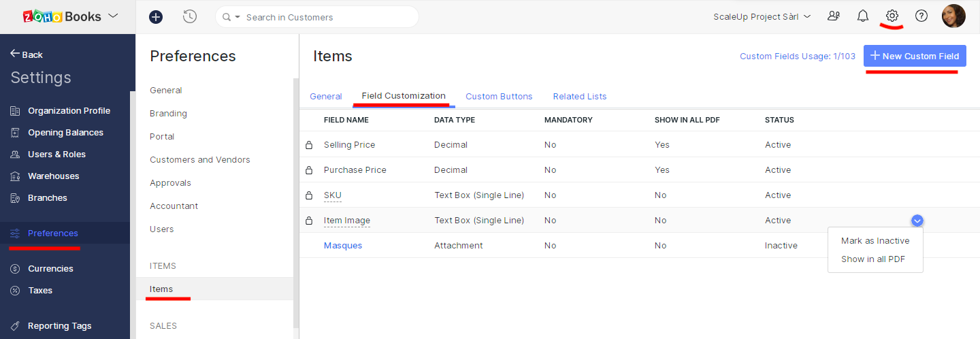The image size is (980, 339).
Task: Go Back from Settings
Action: click(x=27, y=54)
